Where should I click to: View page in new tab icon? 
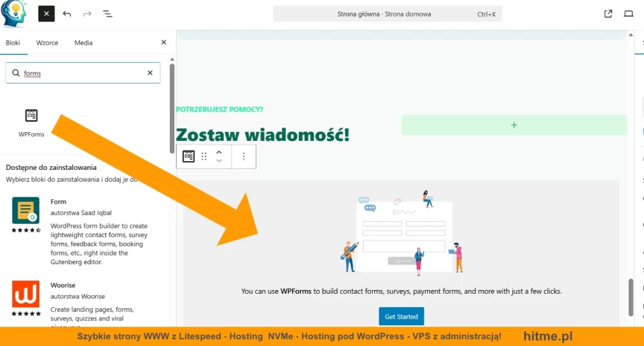608,14
